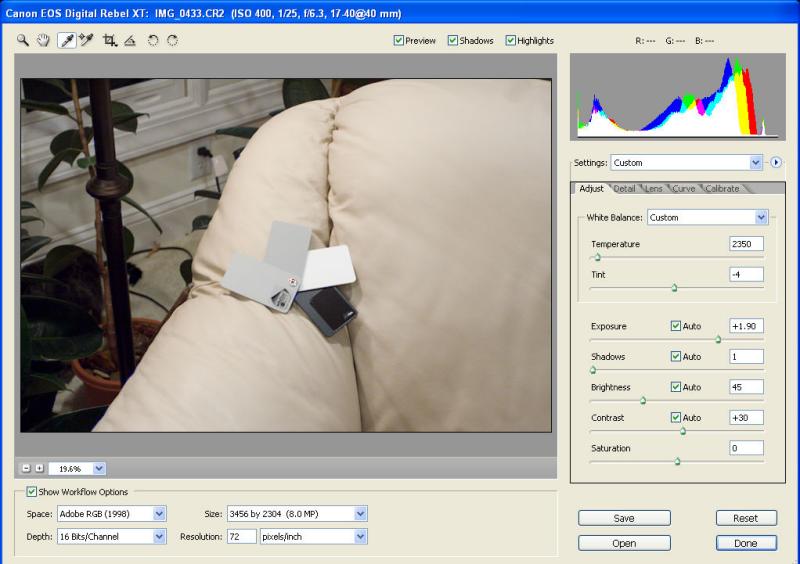This screenshot has width=800, height=564.
Task: Click the Shadows value field
Action: click(746, 356)
